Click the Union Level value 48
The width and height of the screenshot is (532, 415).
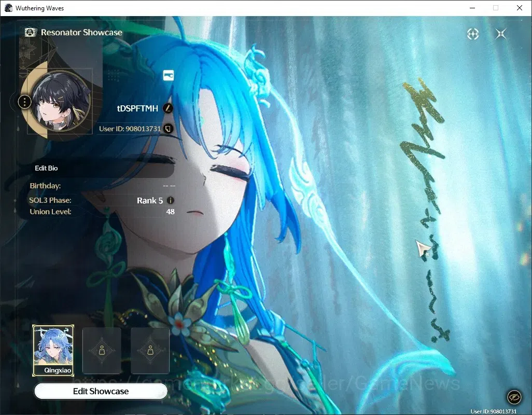coord(170,212)
